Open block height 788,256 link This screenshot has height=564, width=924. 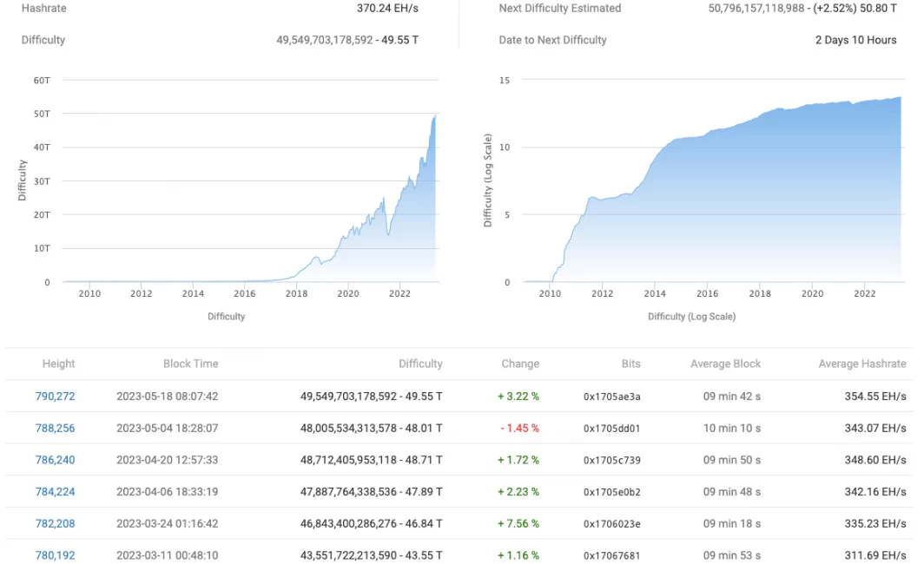click(x=55, y=429)
